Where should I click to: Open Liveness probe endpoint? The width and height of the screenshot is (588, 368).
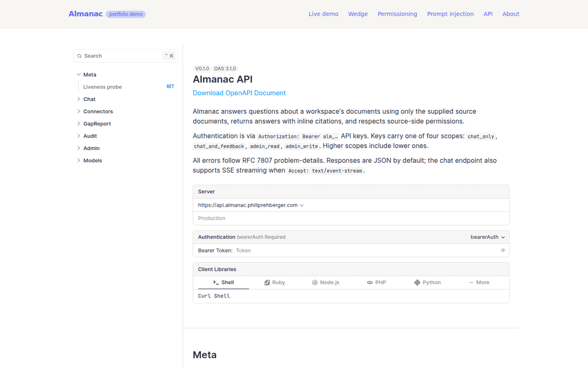[102, 87]
